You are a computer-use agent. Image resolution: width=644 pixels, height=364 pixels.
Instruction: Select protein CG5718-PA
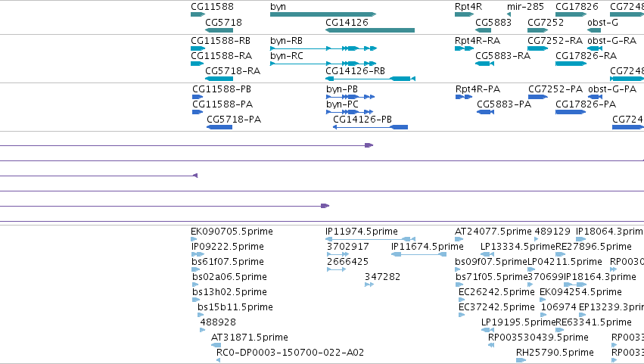[x=234, y=119]
